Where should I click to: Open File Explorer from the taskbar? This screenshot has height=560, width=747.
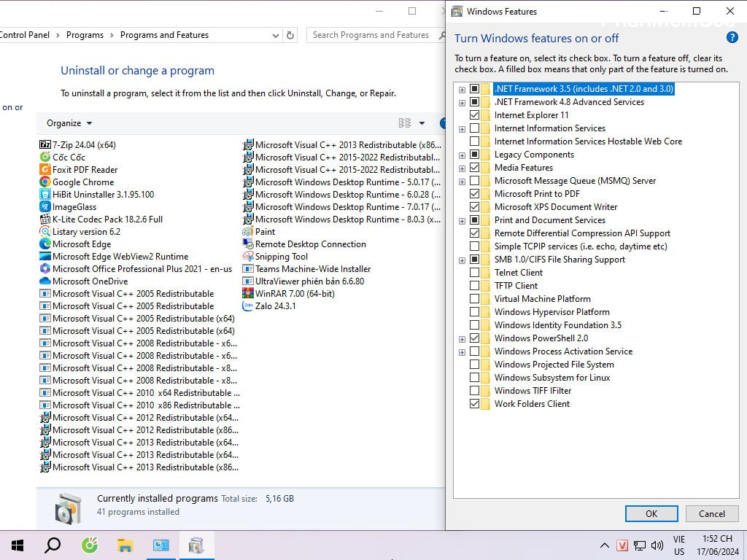pyautogui.click(x=125, y=545)
